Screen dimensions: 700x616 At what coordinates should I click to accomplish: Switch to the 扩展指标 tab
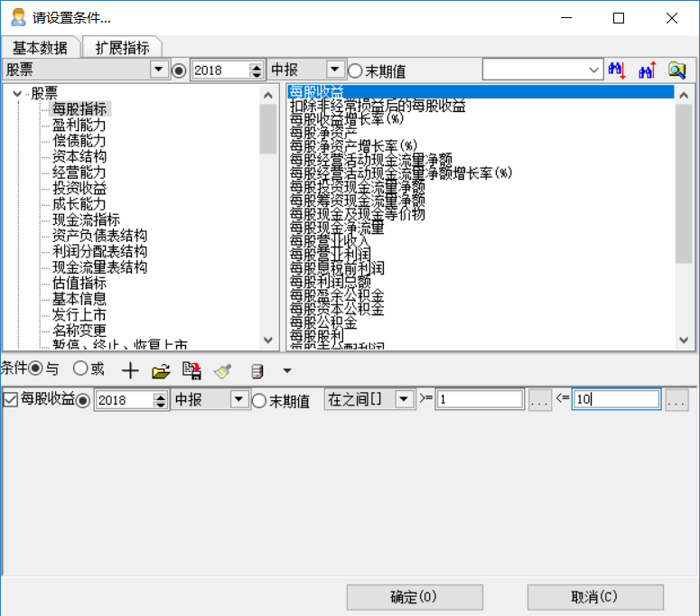[122, 47]
